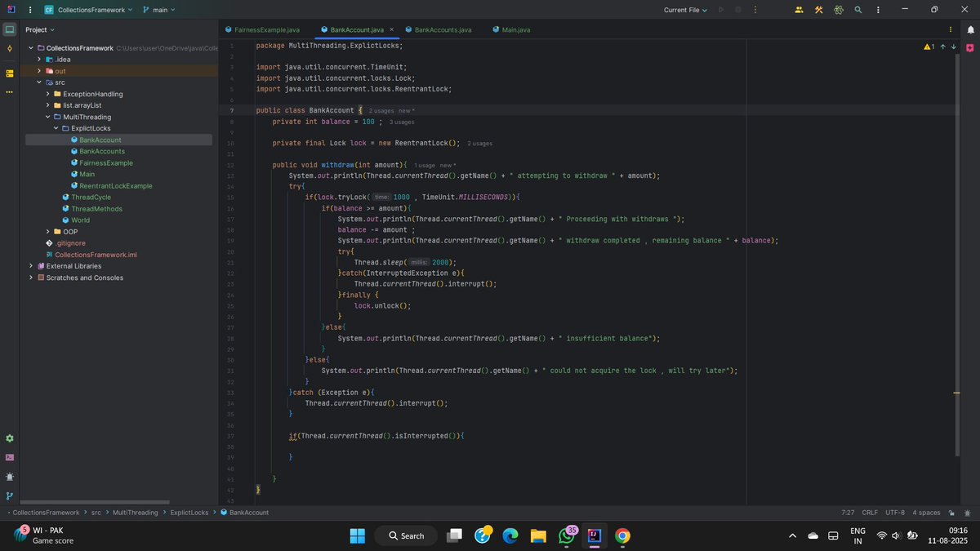Open File Explorer from the taskbar
This screenshot has width=980, height=551.
[x=538, y=535]
